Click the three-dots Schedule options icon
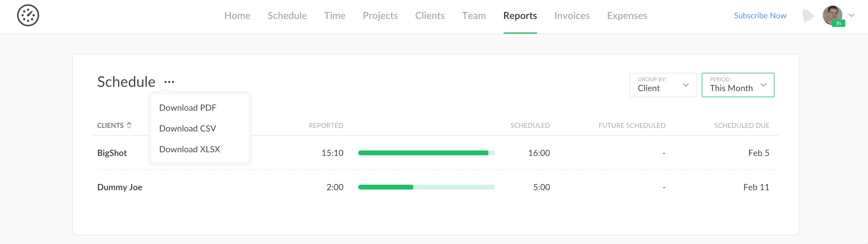868x244 pixels. pos(169,82)
